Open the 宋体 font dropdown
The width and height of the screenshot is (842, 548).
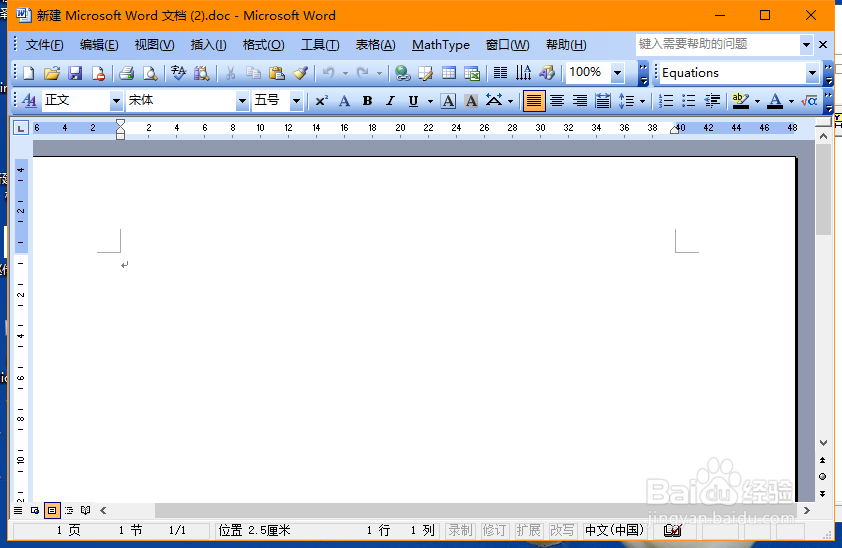tap(242, 101)
